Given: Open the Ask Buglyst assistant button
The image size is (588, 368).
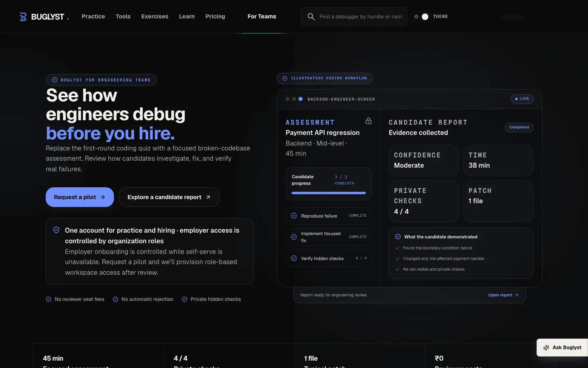Looking at the screenshot, I should 562,348.
